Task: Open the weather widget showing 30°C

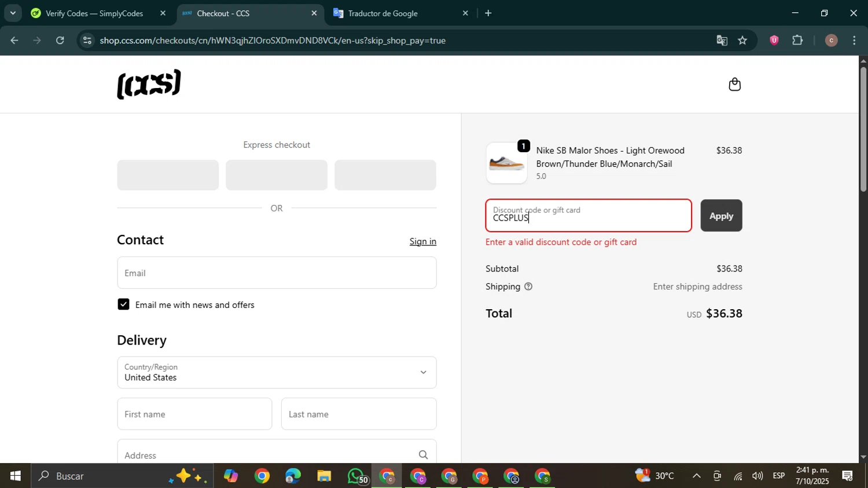Action: pos(654,476)
